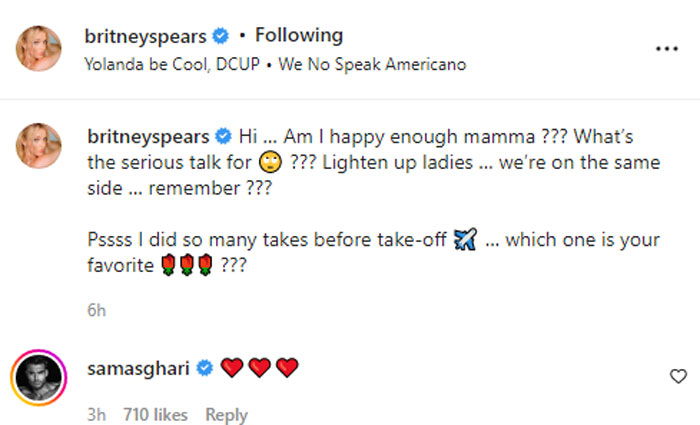Open samasghari's profile picture
This screenshot has height=425, width=700.
(x=40, y=380)
